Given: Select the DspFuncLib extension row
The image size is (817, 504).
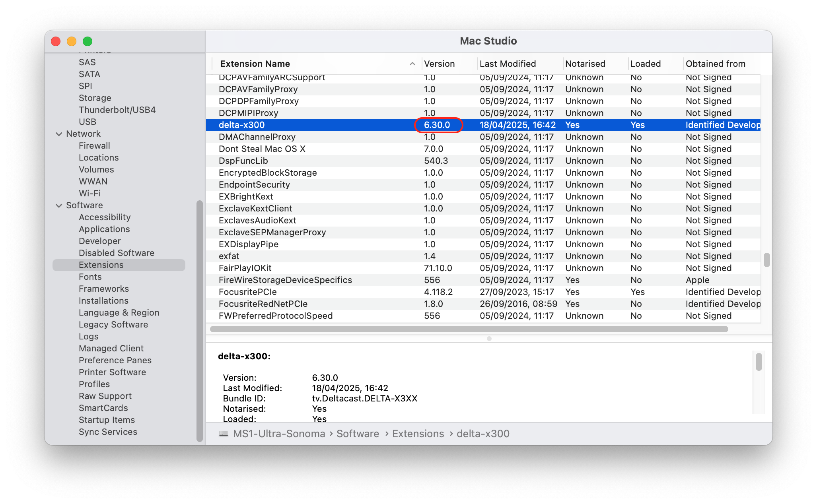Looking at the screenshot, I should pos(483,161).
